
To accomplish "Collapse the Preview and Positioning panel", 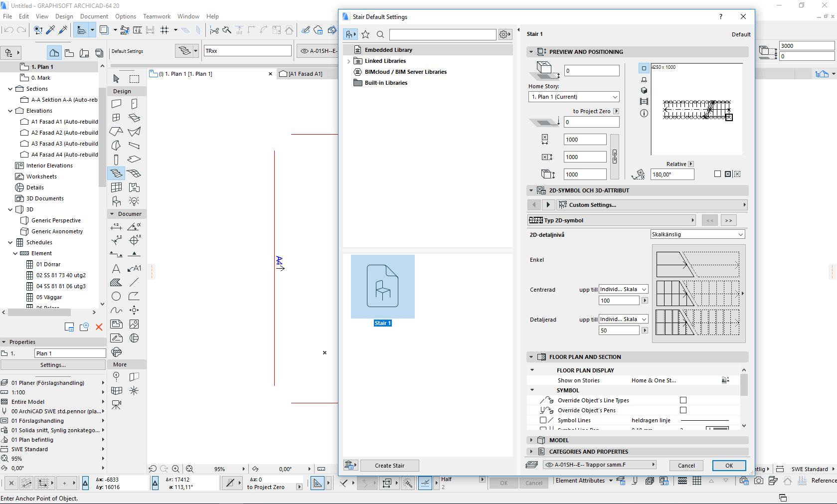I will point(531,52).
